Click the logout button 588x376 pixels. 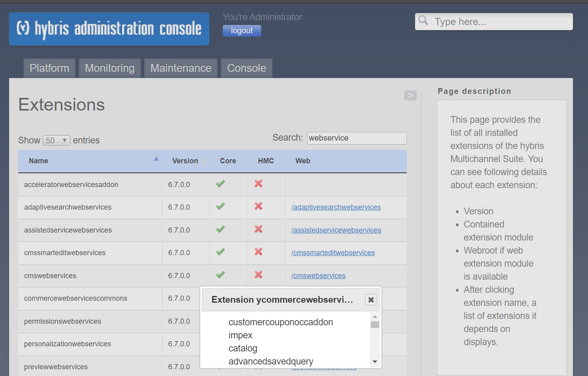point(242,31)
